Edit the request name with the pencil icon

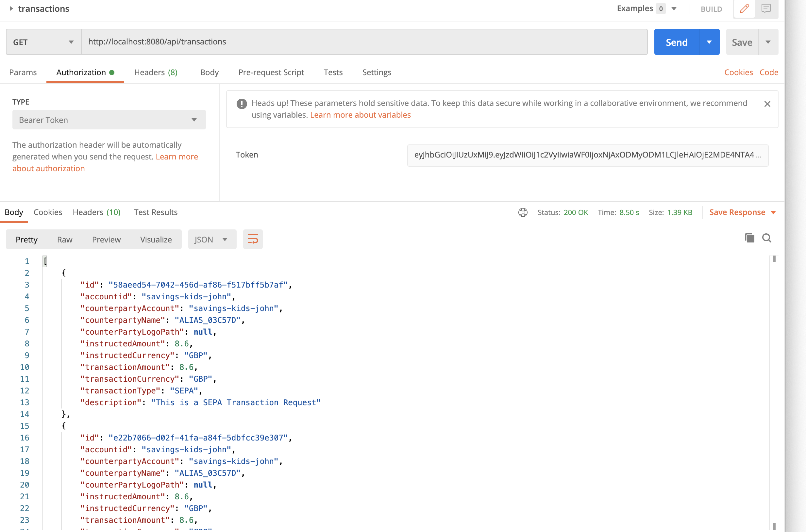pos(745,9)
